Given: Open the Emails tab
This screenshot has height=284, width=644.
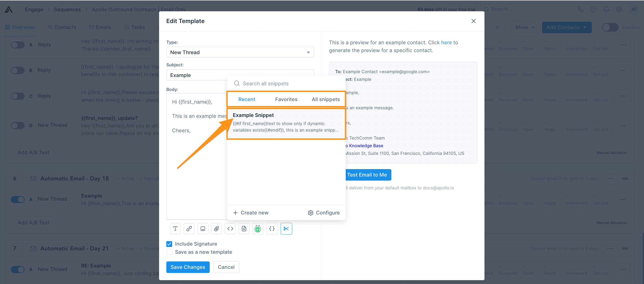Looking at the screenshot, I should pyautogui.click(x=100, y=27).
